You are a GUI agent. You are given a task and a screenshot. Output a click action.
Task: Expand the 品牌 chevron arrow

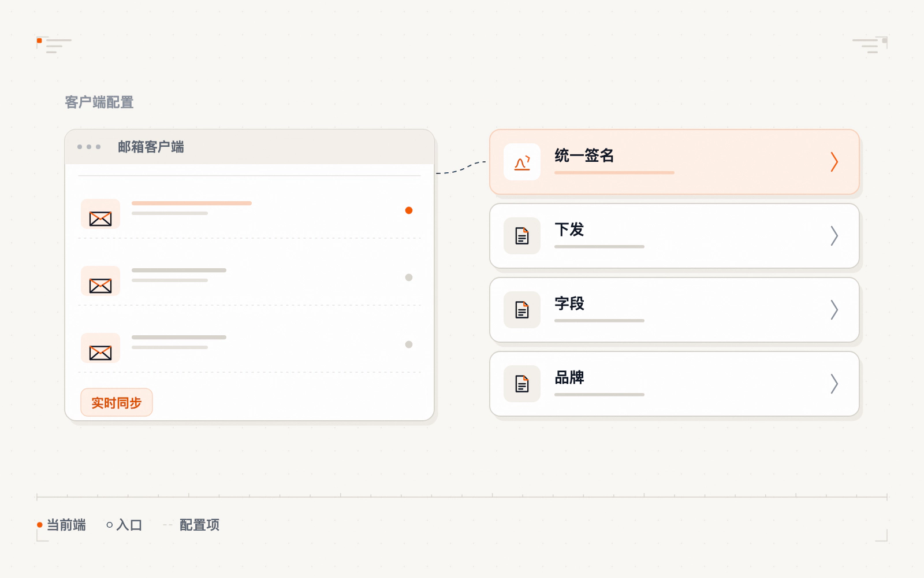834,384
